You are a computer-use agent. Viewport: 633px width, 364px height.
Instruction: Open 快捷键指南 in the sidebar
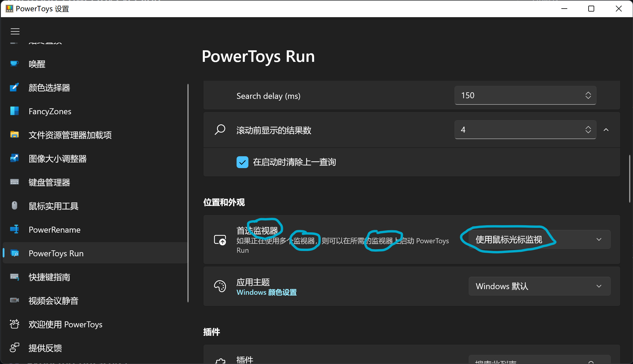[x=49, y=277]
